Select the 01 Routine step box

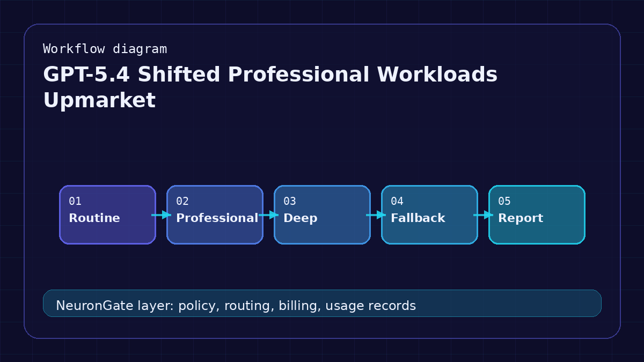107,215
